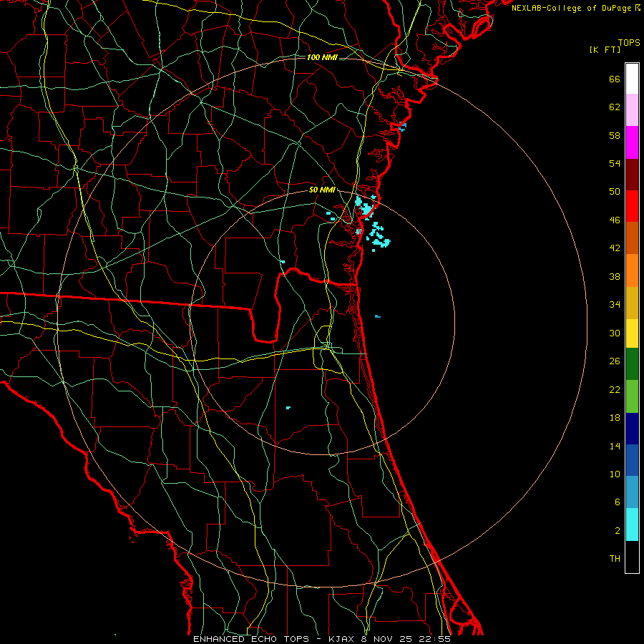Click the 8 NOV 25 22:55 timestamp
The height and width of the screenshot is (644, 644).
[404, 639]
